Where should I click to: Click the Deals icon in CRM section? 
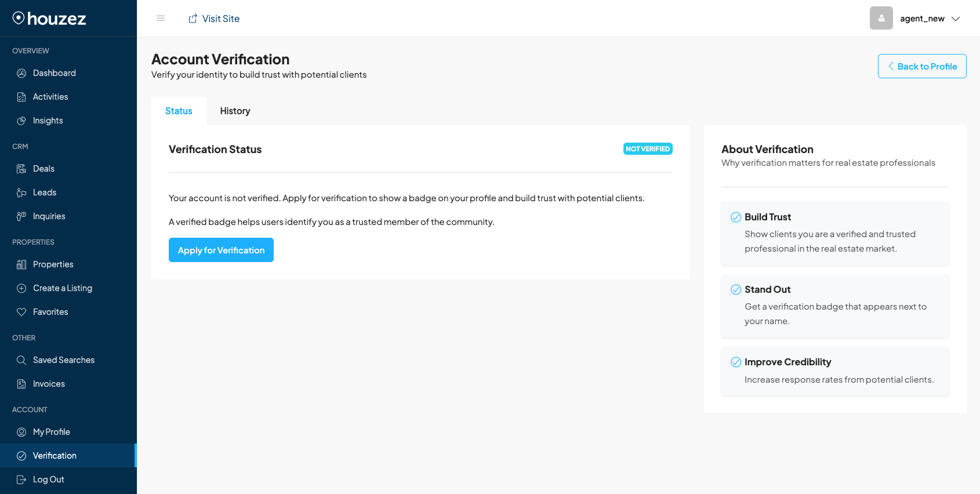pos(21,169)
